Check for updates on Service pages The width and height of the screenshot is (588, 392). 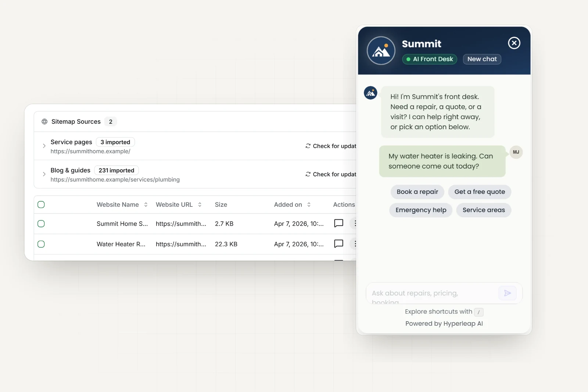[331, 146]
